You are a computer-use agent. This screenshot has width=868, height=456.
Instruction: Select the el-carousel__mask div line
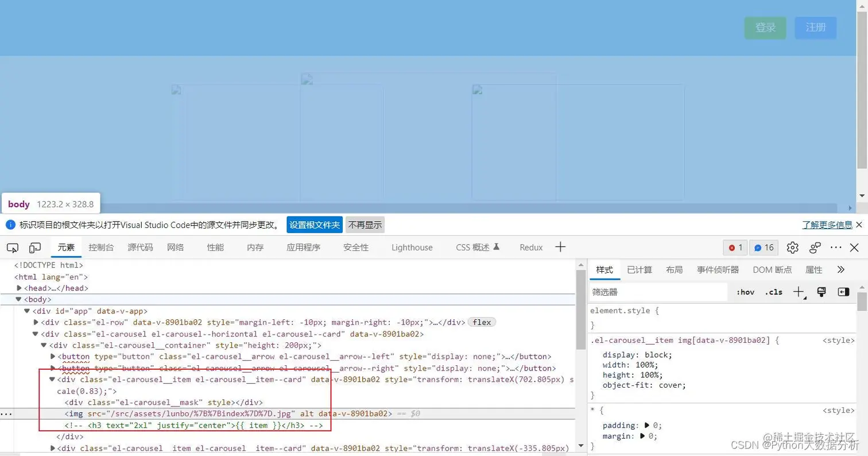164,402
